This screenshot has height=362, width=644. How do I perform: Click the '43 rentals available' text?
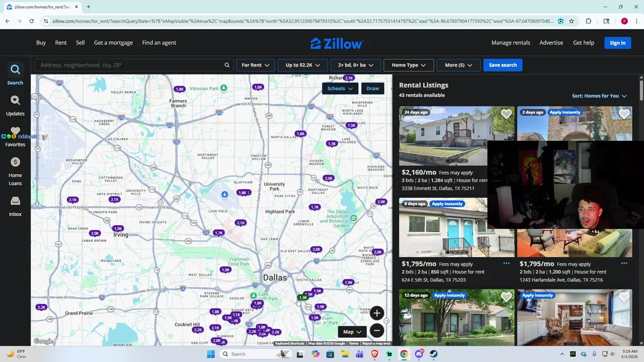(x=422, y=95)
